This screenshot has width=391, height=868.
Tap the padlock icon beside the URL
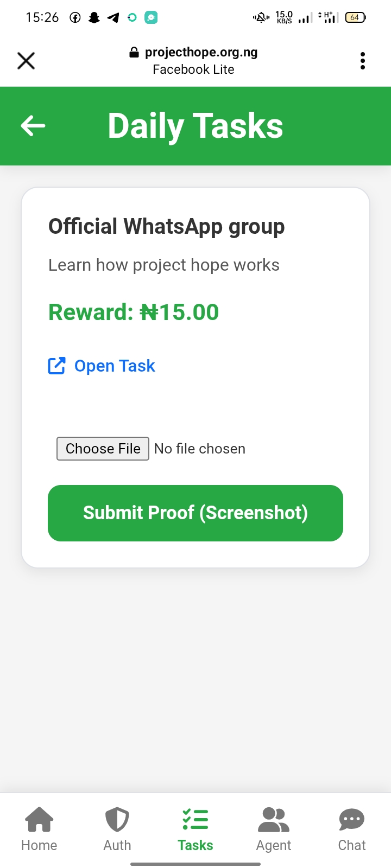tap(134, 53)
